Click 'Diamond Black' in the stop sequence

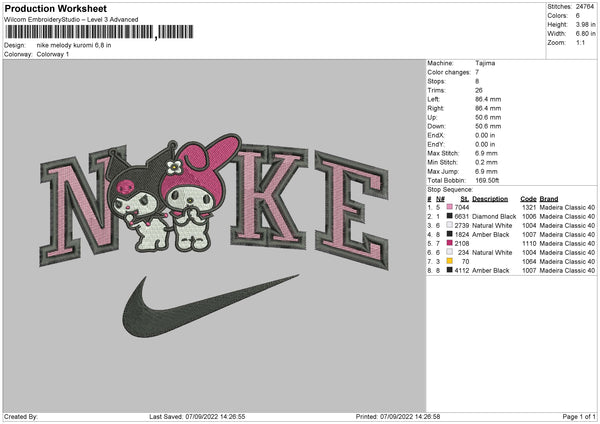tap(494, 217)
